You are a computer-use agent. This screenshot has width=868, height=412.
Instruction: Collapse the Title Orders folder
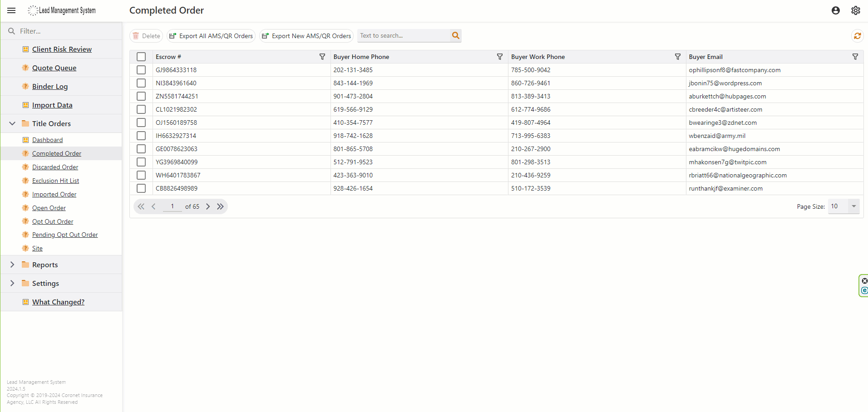[12, 123]
